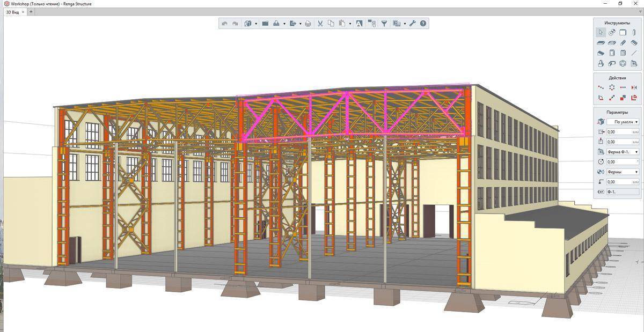Click the copy icon in toolbar
Image resolution: width=644 pixels, height=332 pixels.
331,24
